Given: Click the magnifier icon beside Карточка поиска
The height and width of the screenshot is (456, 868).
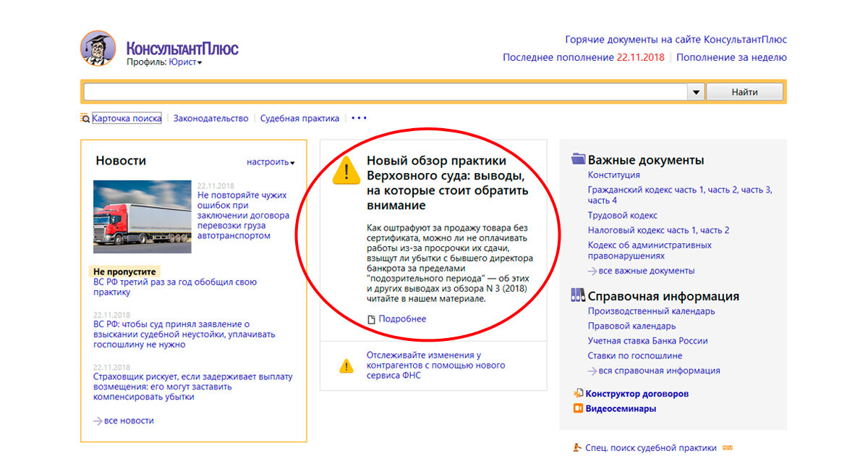Looking at the screenshot, I should point(85,118).
